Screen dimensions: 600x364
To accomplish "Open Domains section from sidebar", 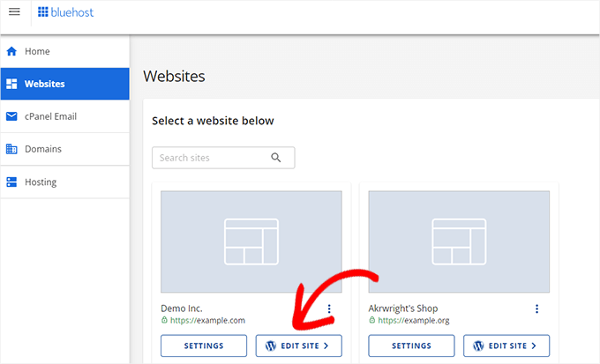I will pyautogui.click(x=42, y=149).
